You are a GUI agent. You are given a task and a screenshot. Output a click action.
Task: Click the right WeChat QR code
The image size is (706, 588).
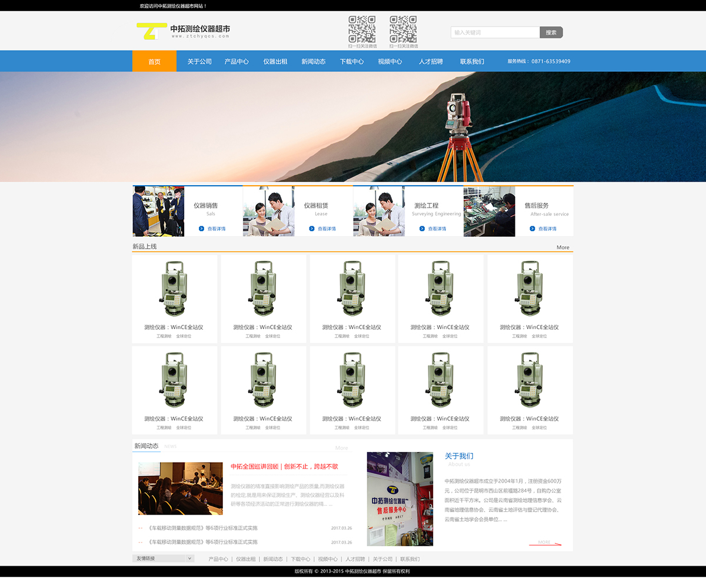coord(403,29)
